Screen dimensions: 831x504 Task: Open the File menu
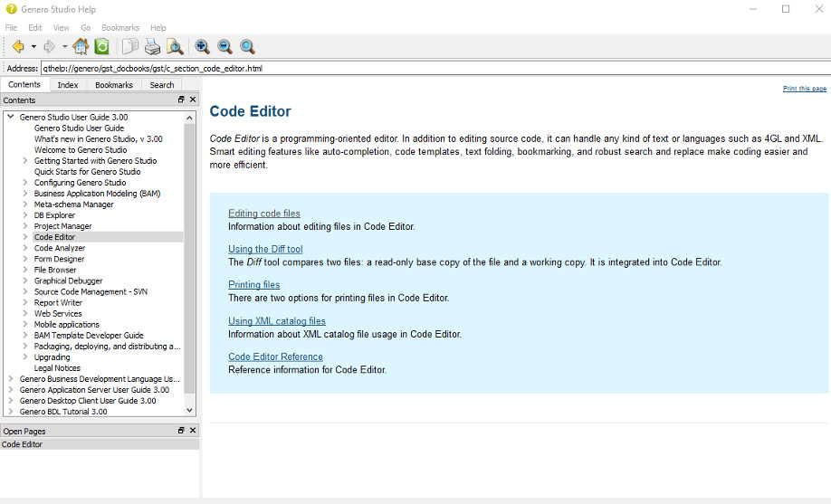tap(11, 27)
